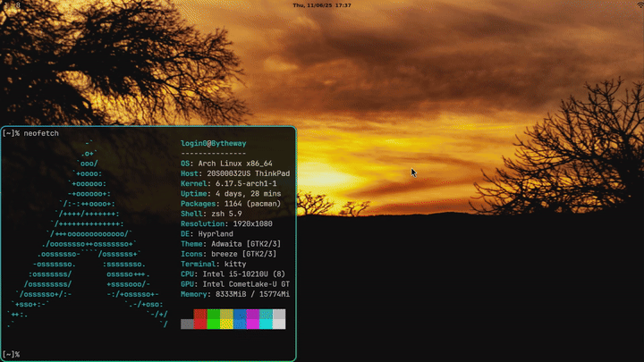Select workspace 8 in the top bar

point(18,5)
